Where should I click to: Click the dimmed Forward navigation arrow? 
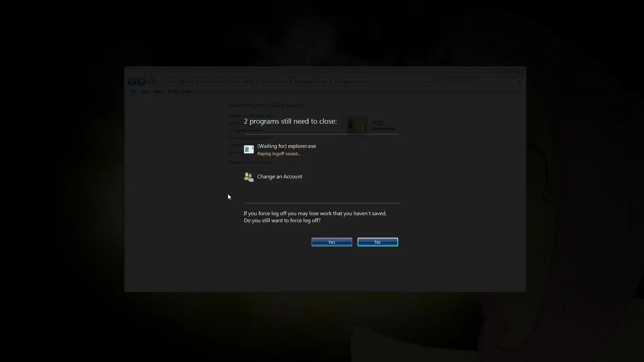pos(141,81)
